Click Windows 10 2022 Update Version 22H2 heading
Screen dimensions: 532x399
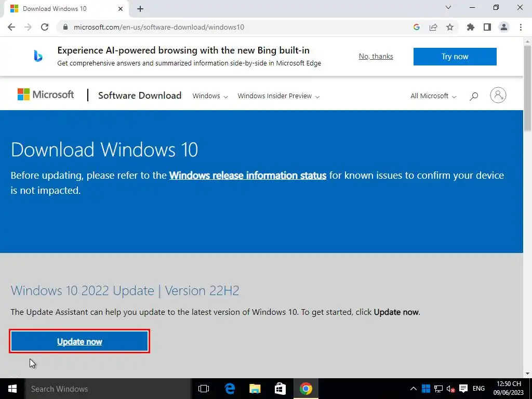125,291
